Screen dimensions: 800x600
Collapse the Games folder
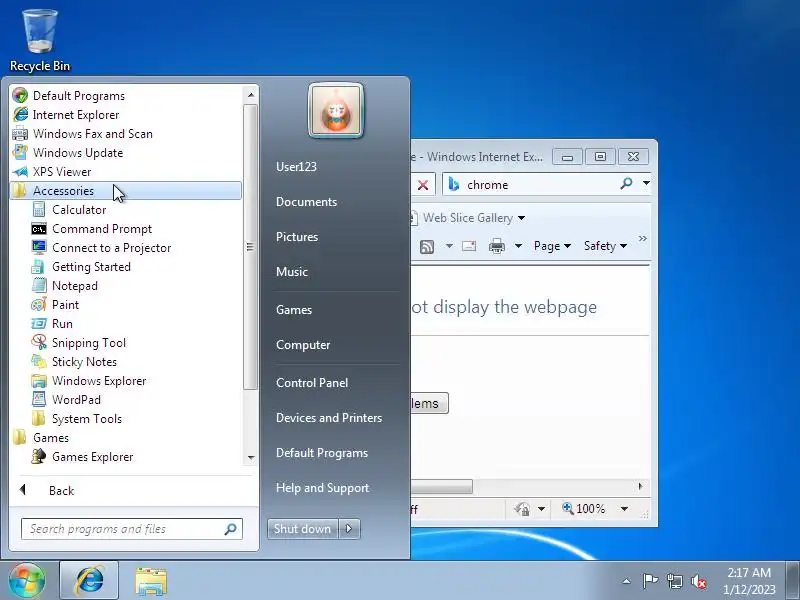[x=41, y=438]
